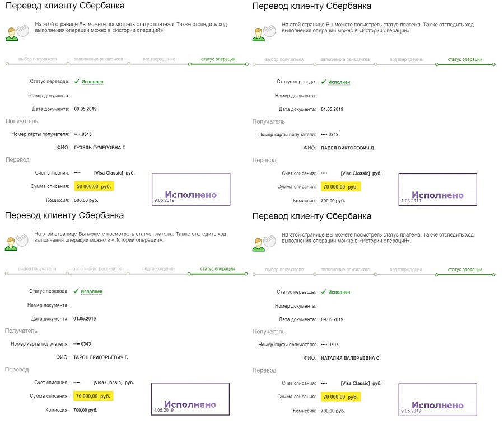Select 'подтверждение' step in the 0343 panel
The height and width of the screenshot is (424, 504).
[158, 269]
